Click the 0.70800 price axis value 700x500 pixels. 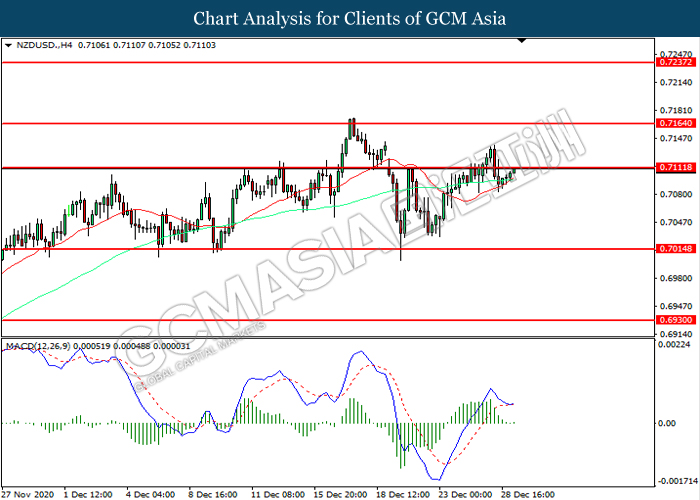click(x=676, y=194)
